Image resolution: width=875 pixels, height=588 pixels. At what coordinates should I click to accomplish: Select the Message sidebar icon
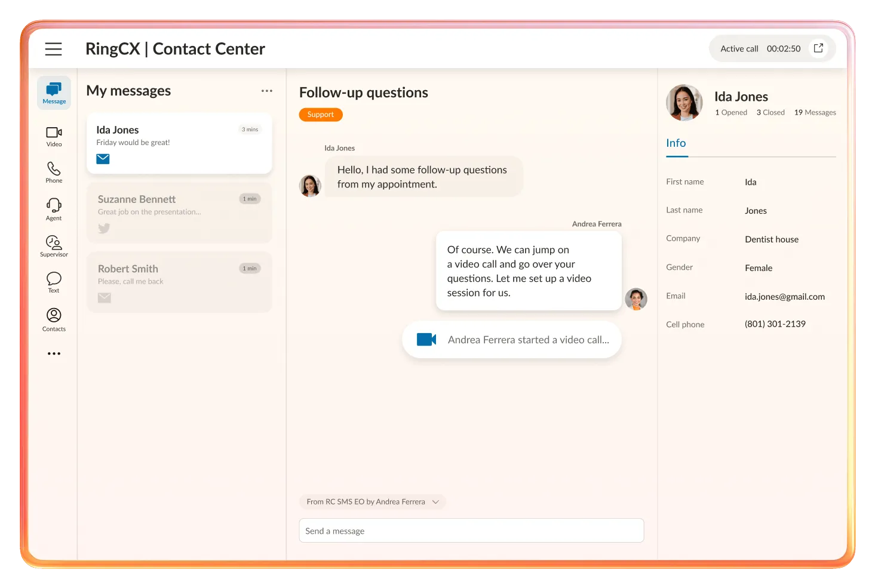54,93
